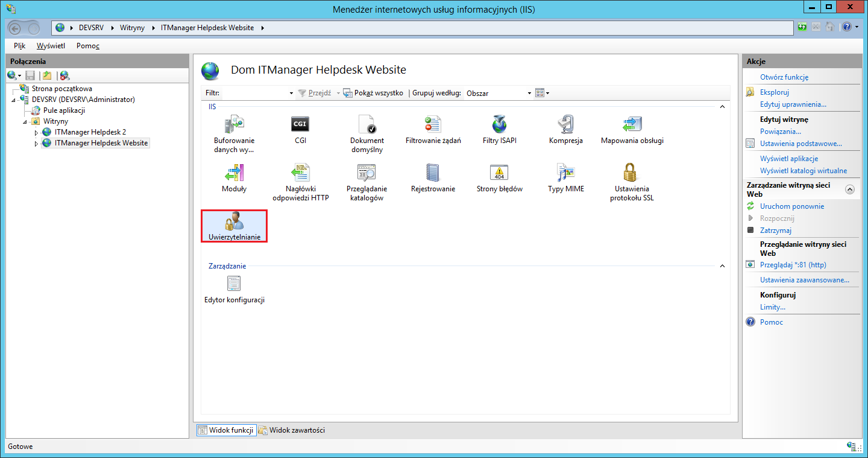The width and height of the screenshot is (868, 458).
Task: Select Strona początkowa tree item
Action: (61, 89)
